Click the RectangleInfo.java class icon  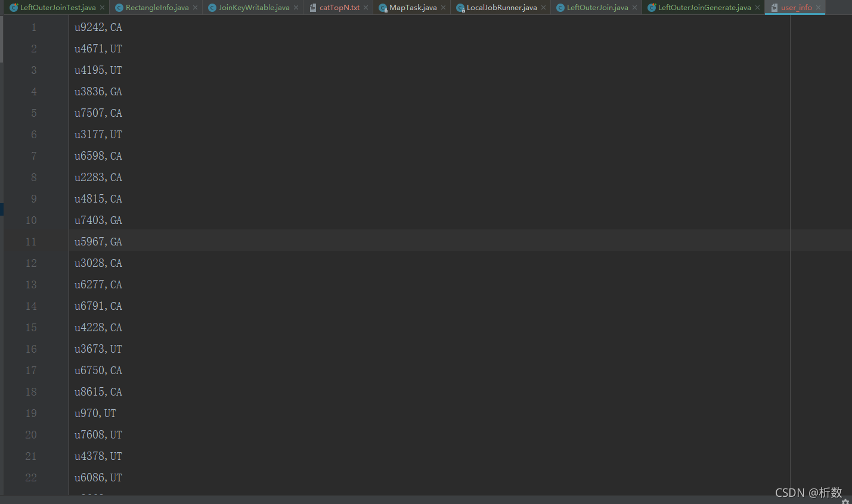(x=119, y=8)
